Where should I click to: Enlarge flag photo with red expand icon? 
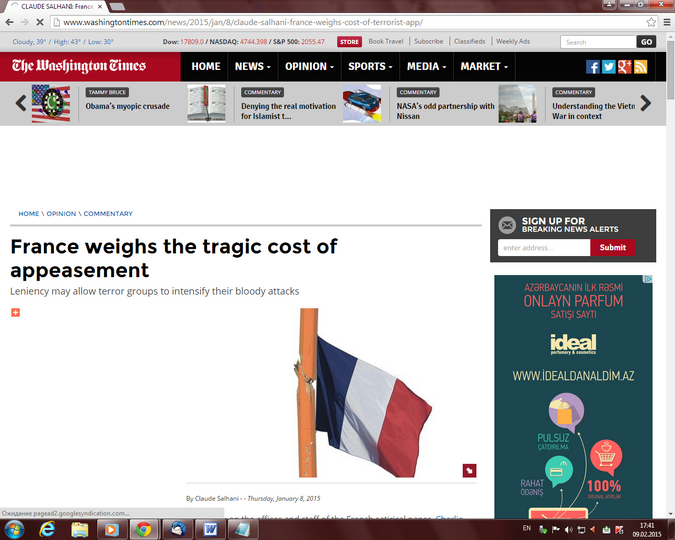coord(469,471)
